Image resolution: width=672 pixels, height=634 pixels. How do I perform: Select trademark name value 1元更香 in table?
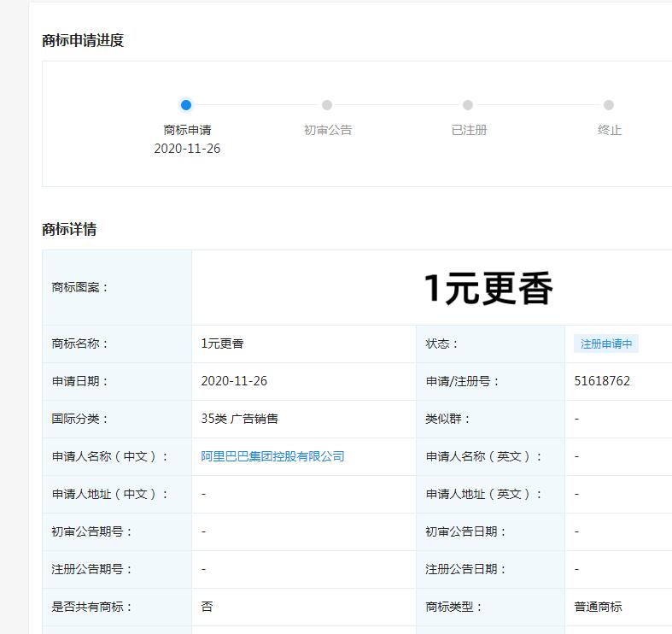[222, 343]
